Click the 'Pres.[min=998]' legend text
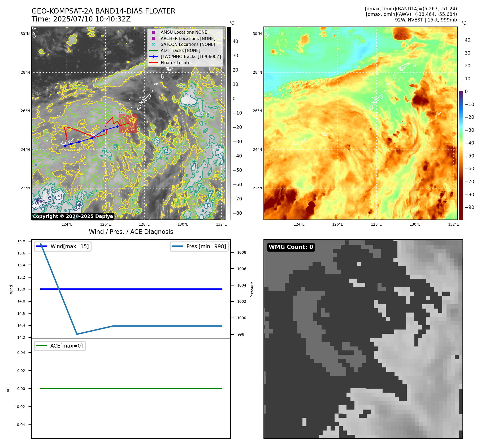 [x=206, y=246]
